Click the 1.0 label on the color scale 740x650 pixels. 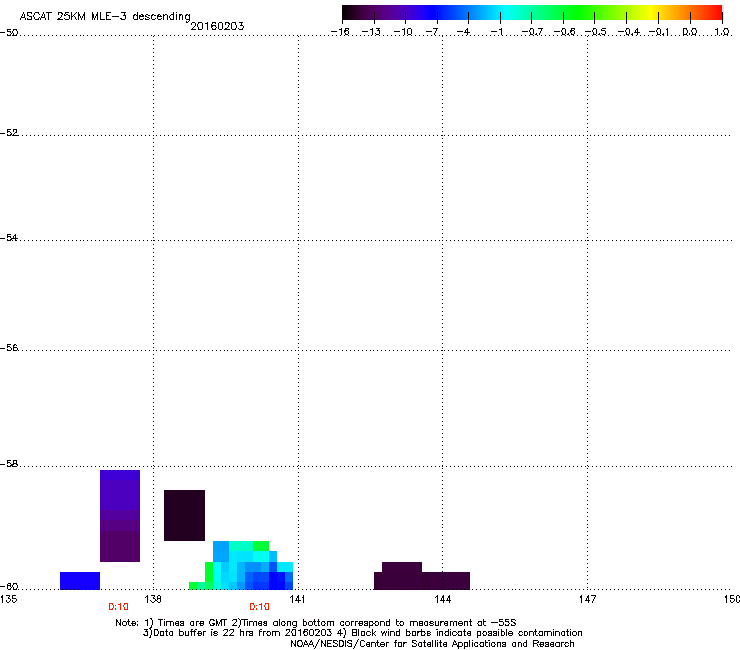722,32
